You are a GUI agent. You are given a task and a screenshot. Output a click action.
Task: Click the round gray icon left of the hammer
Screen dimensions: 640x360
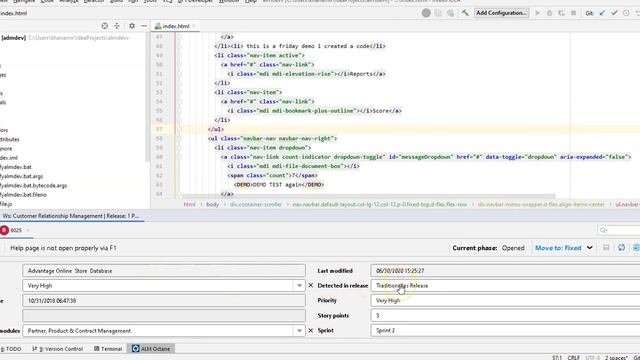click(x=426, y=13)
